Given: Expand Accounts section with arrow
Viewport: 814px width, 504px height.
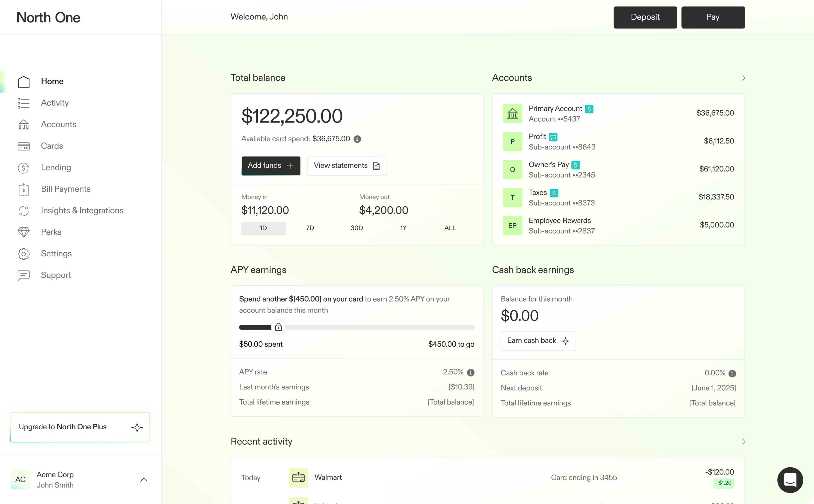Looking at the screenshot, I should coord(743,78).
